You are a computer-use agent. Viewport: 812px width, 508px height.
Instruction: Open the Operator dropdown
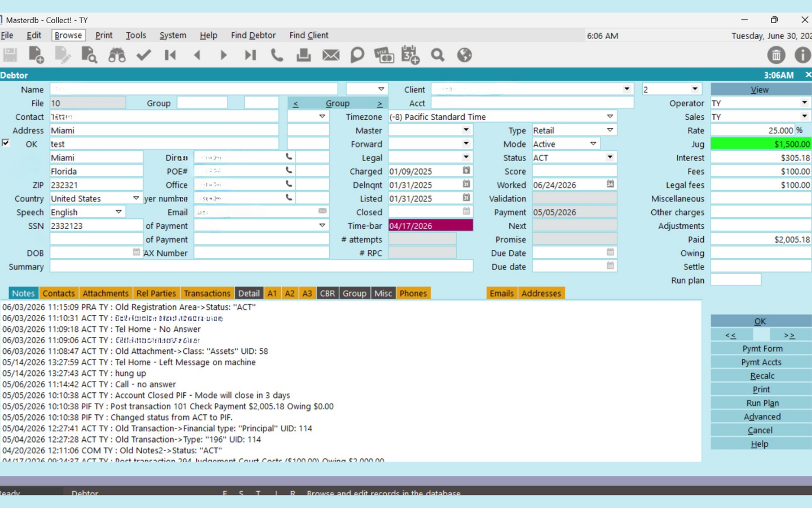pos(804,103)
